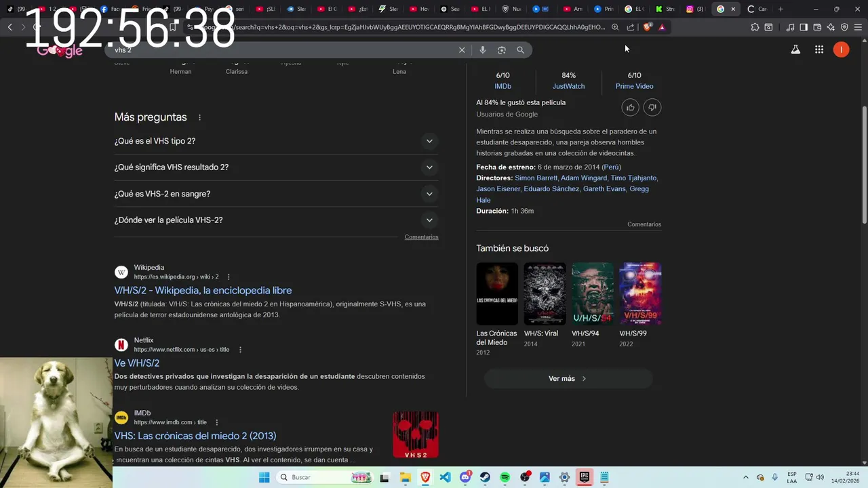The width and height of the screenshot is (868, 488).
Task: Show hidden system tray icons chevron
Action: [x=746, y=477]
